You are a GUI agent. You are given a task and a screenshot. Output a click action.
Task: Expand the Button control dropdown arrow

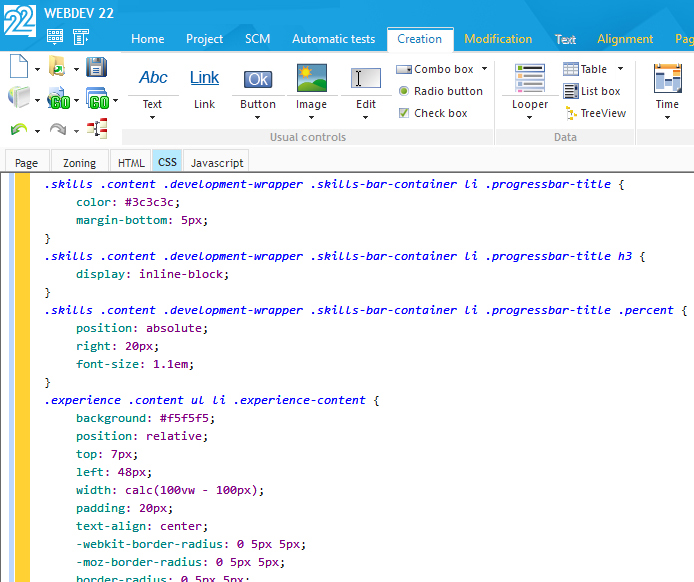click(x=258, y=118)
